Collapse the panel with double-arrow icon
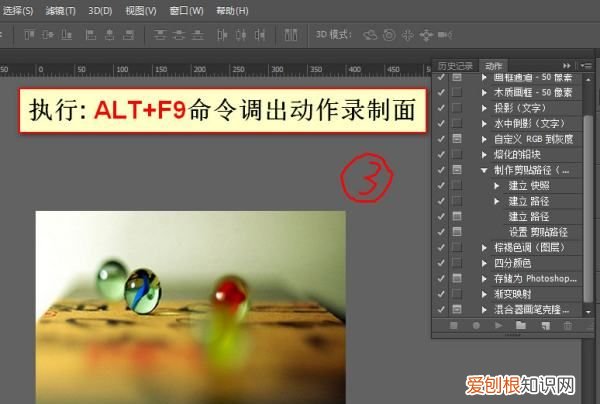Image resolution: width=600 pixels, height=404 pixels. (x=567, y=66)
